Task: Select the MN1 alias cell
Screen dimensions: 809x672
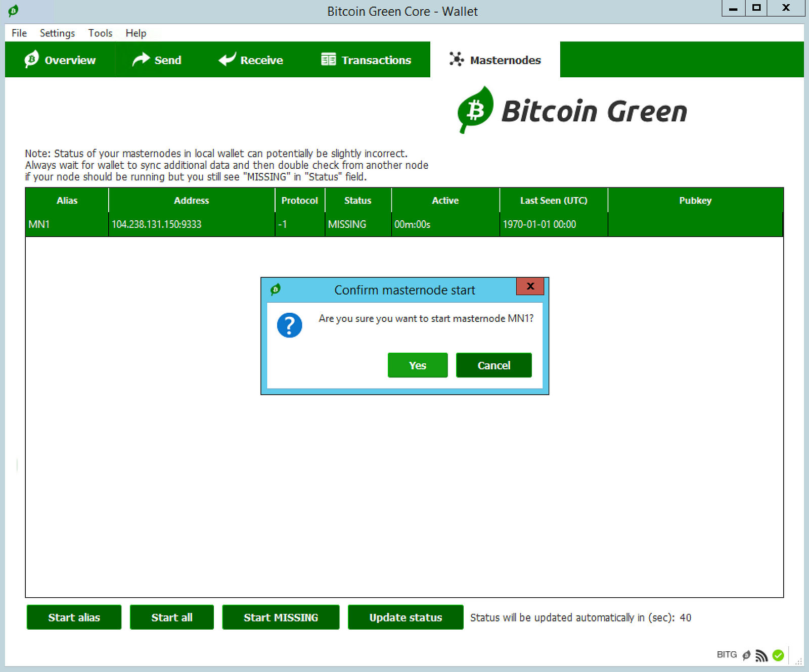Action: pyautogui.click(x=67, y=224)
